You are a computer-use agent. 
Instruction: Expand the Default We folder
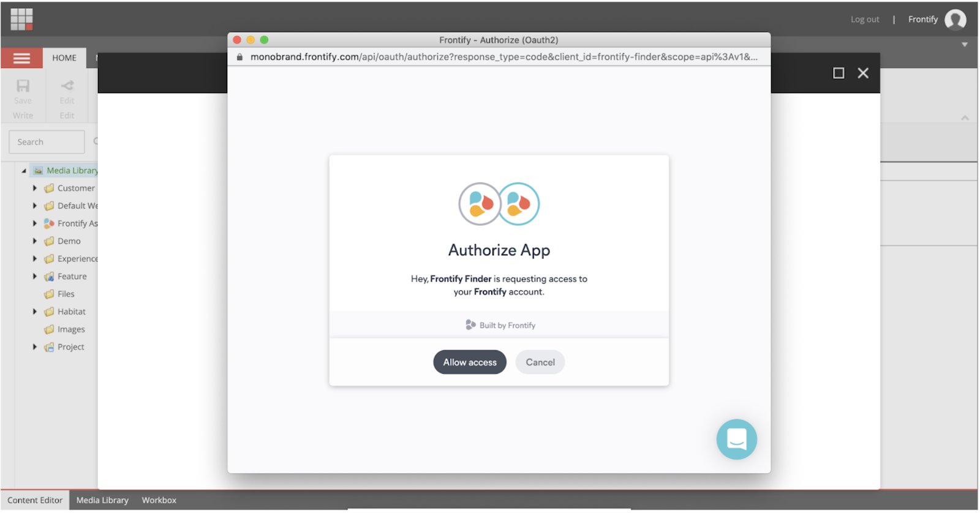click(x=35, y=206)
